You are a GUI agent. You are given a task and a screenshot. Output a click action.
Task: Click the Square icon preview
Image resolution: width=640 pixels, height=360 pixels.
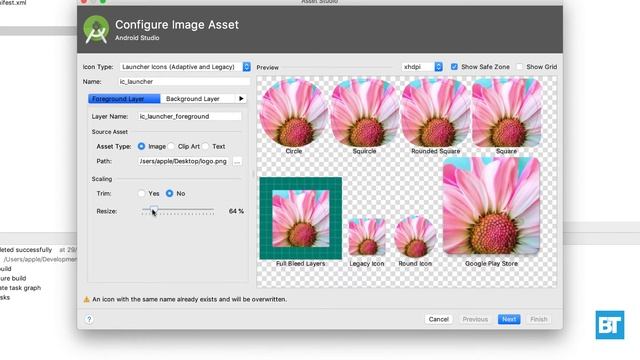coord(507,113)
